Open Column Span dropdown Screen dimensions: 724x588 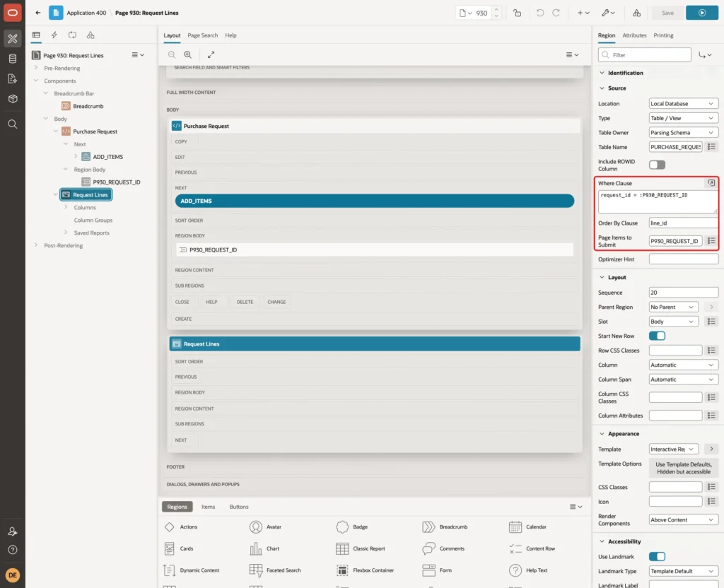click(x=684, y=380)
